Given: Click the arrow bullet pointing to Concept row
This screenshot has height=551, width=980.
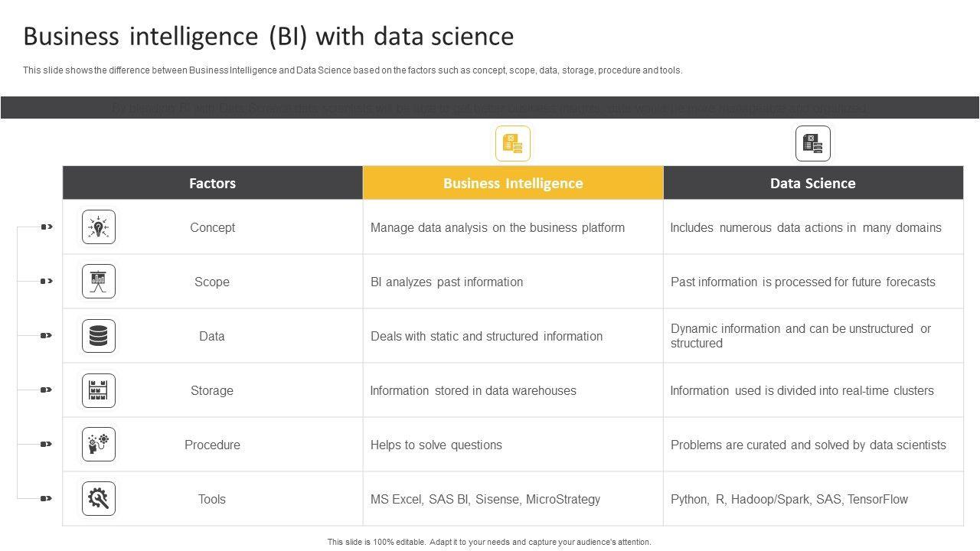Looking at the screenshot, I should click(47, 227).
